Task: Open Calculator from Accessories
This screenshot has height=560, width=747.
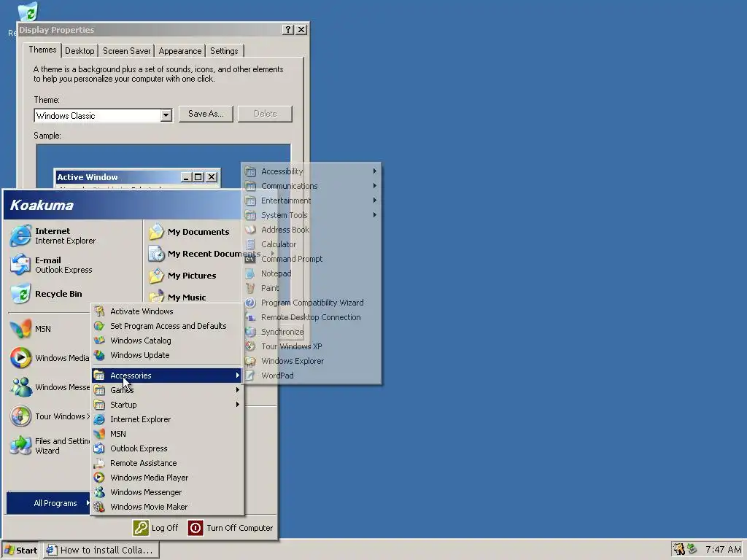Action: pos(311,244)
